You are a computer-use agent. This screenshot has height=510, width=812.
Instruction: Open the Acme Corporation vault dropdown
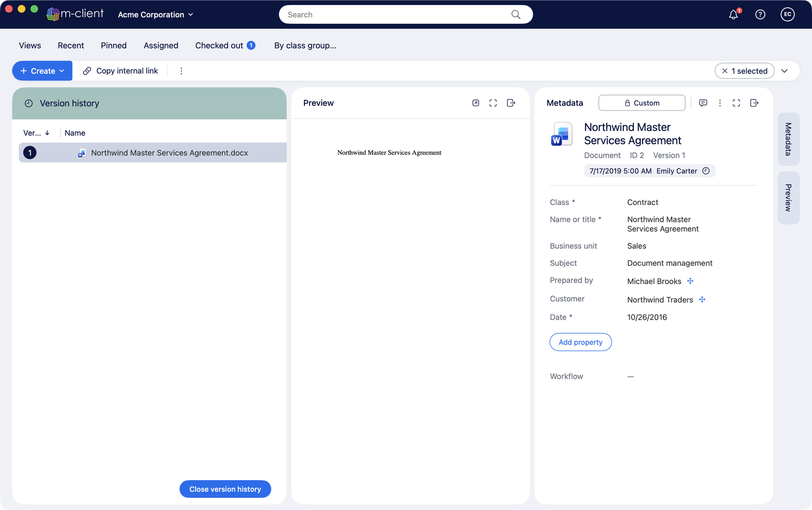(155, 15)
